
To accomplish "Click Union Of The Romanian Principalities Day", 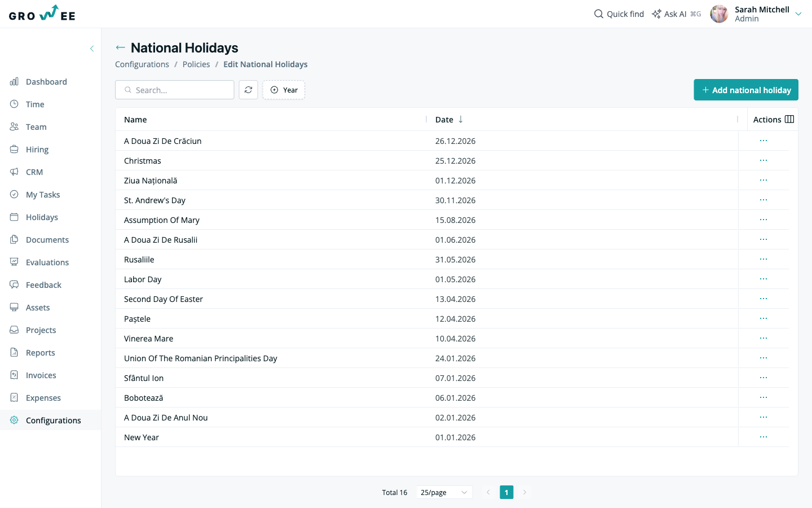I will pyautogui.click(x=201, y=358).
